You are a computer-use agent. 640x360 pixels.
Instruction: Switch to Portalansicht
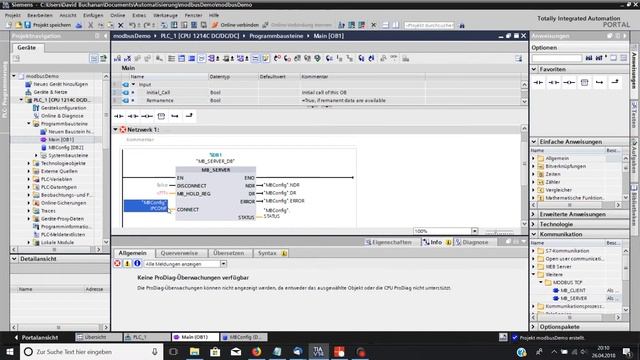pos(36,337)
